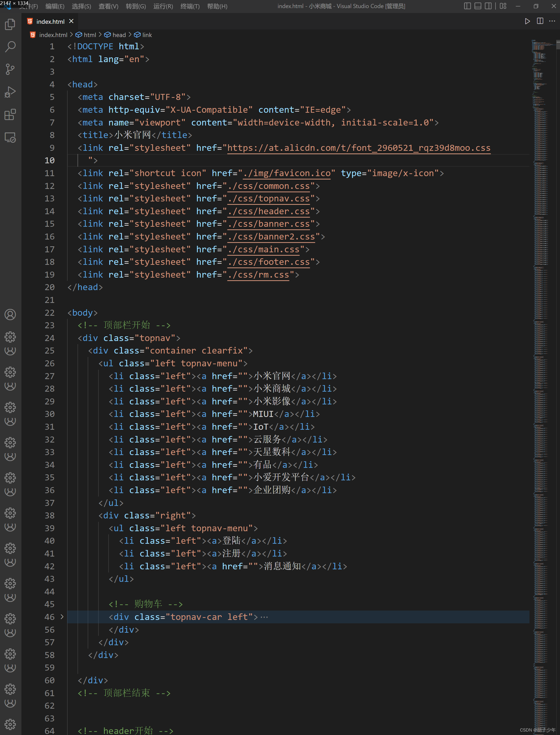Open the 终端(T) menu
This screenshot has width=560, height=735.
[x=190, y=6]
